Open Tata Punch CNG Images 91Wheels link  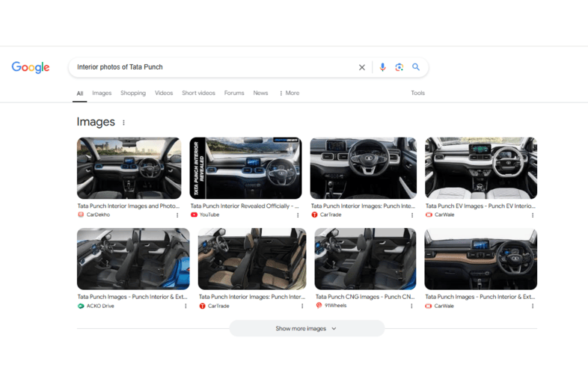click(x=364, y=297)
